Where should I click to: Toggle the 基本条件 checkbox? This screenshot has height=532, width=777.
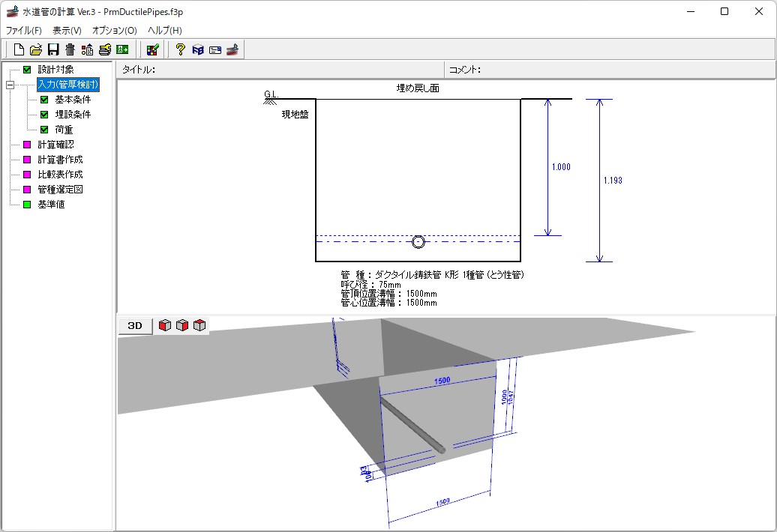[44, 100]
